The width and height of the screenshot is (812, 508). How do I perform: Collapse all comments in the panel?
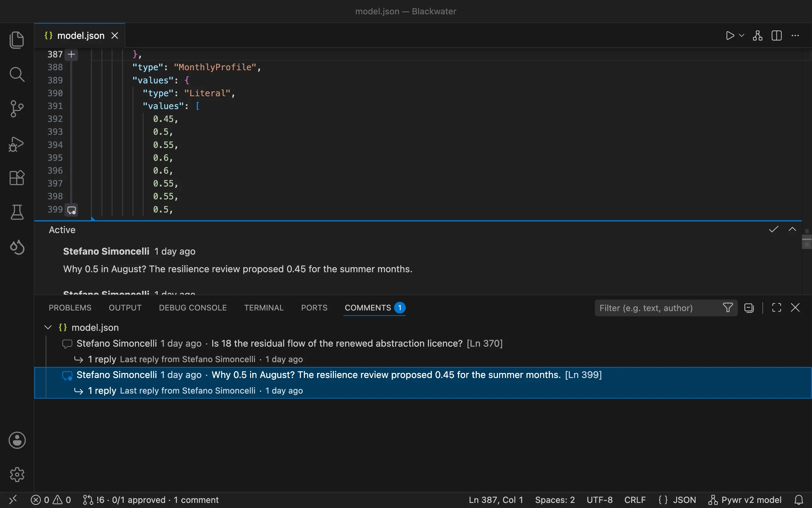pos(749,308)
